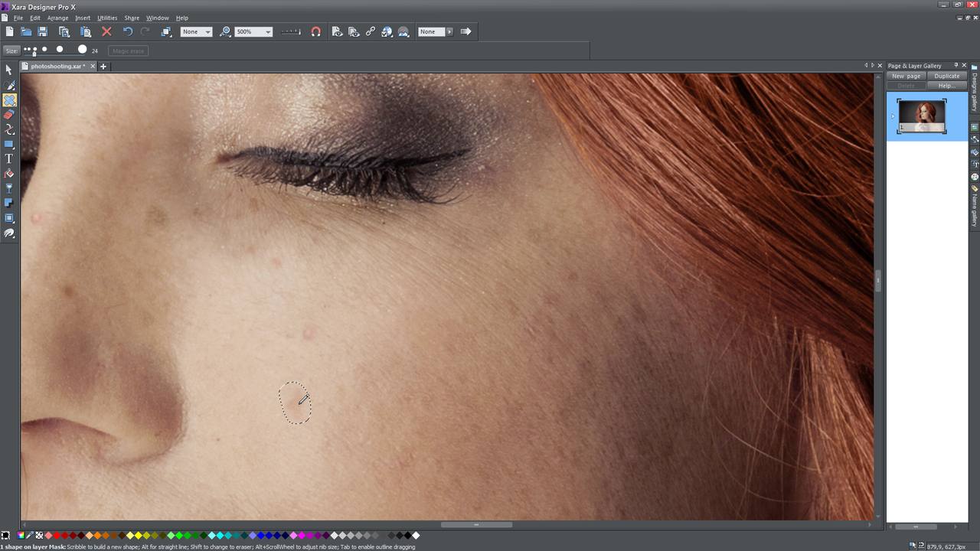Image resolution: width=980 pixels, height=551 pixels.
Task: Open the first None quality dropdown
Action: click(207, 32)
